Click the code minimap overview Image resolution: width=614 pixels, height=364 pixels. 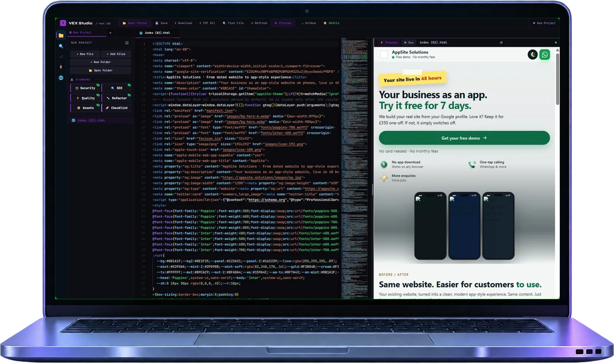click(x=354, y=168)
